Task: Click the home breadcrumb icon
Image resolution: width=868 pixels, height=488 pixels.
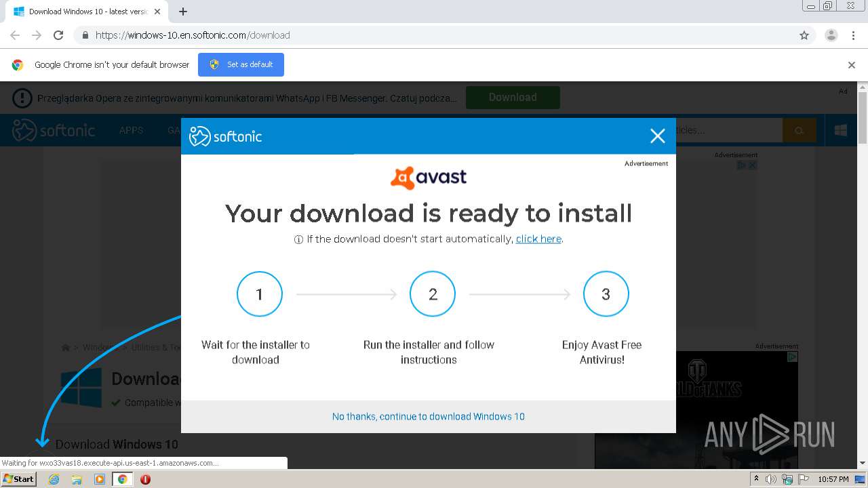Action: pos(66,348)
